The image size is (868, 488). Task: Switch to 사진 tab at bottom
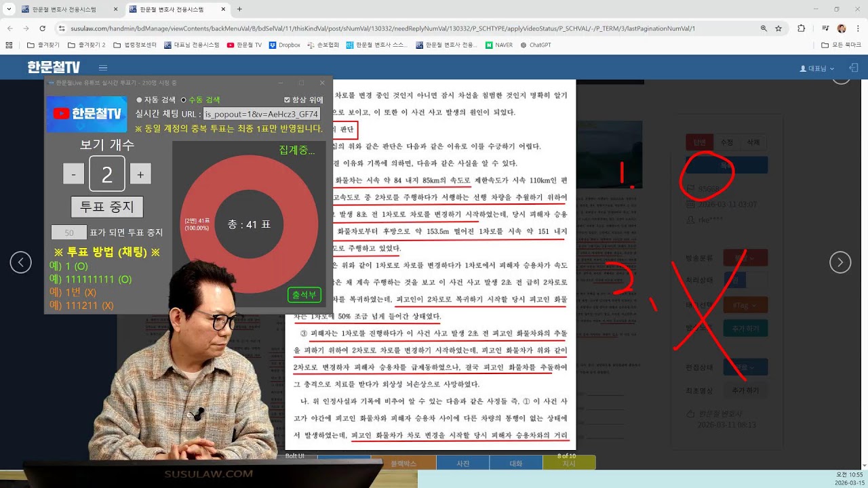(x=462, y=464)
